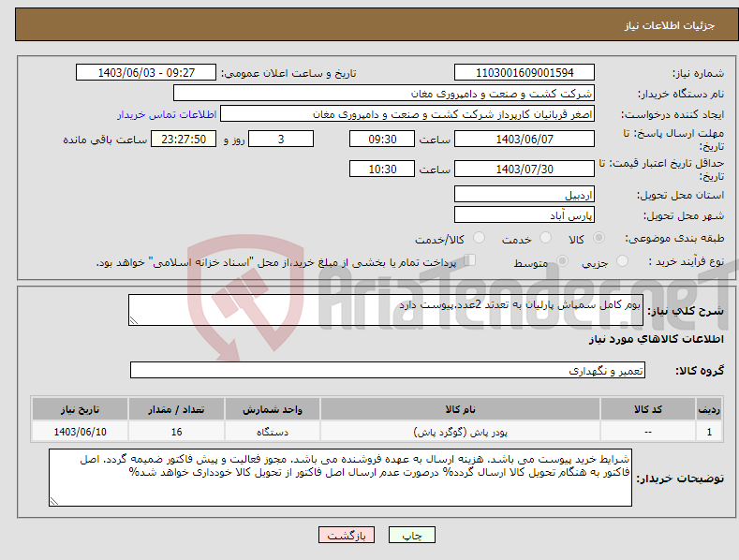Screen dimensions: 739x560
Task: Click the تاریخ نیاز column header
Action: click(81, 409)
